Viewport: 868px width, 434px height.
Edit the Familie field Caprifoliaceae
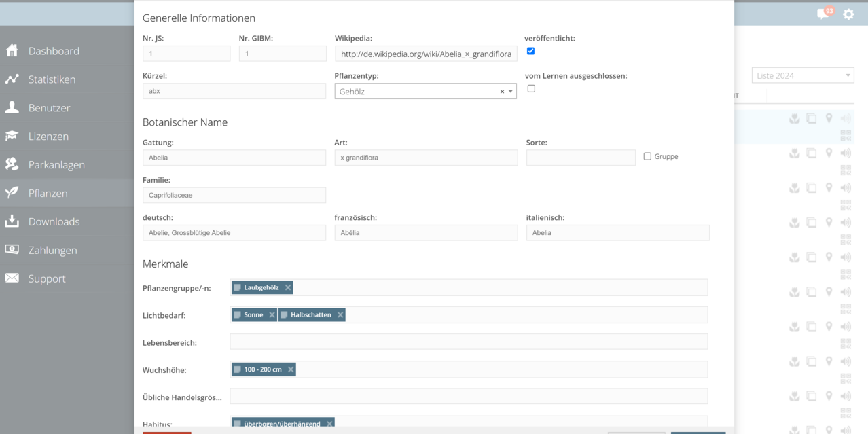coord(234,195)
